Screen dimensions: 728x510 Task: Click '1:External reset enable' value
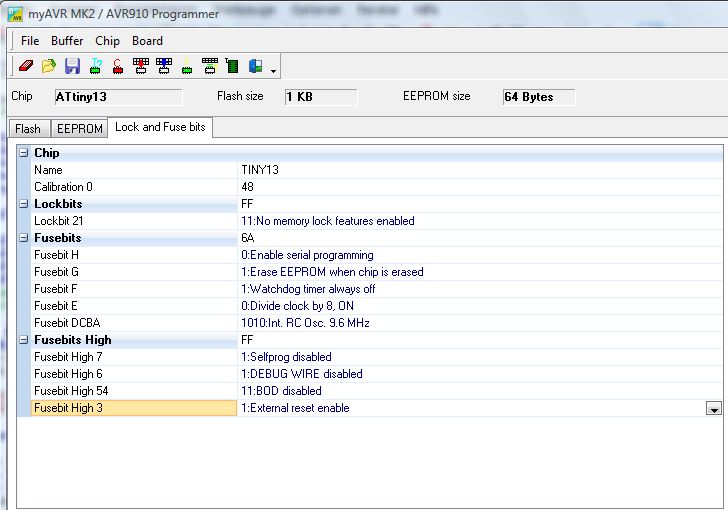pos(295,408)
